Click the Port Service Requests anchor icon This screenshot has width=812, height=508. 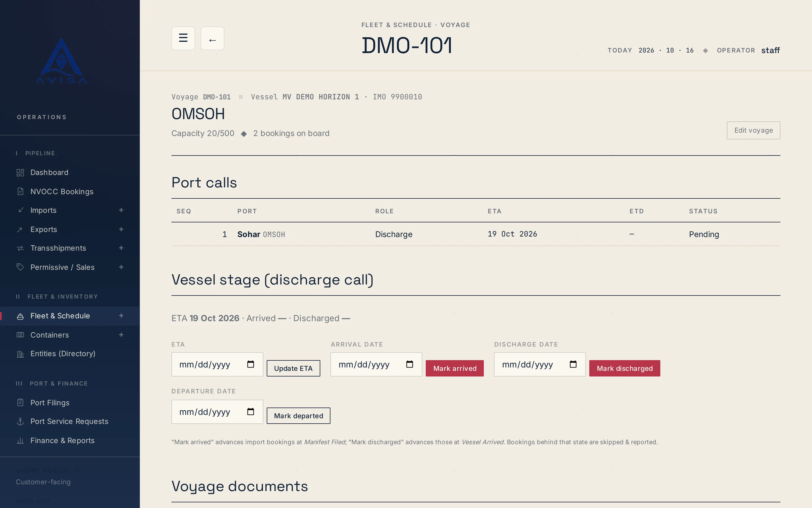click(20, 421)
